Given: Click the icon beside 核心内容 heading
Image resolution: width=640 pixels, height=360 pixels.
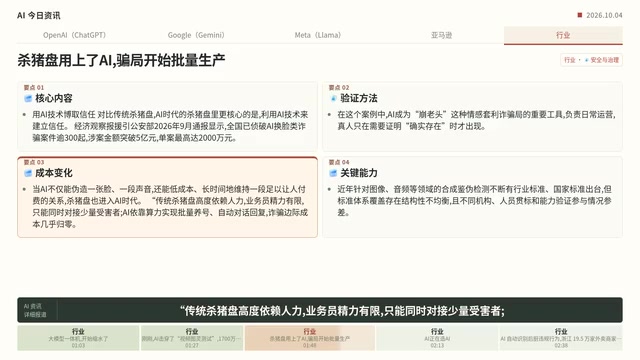Looking at the screenshot, I should [x=28, y=98].
